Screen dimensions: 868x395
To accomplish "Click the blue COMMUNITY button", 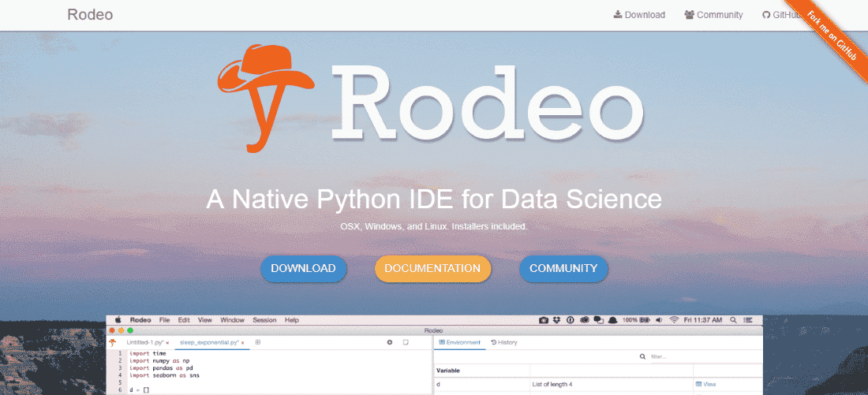I will tap(563, 269).
